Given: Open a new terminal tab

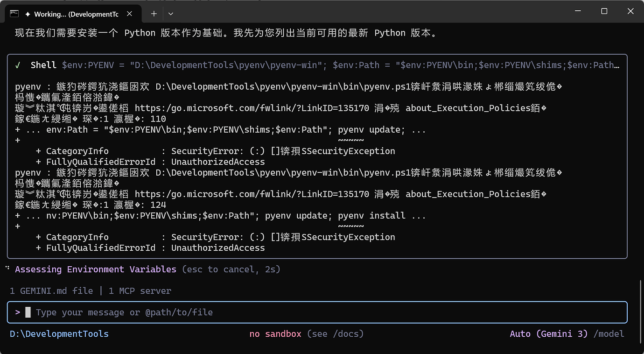Looking at the screenshot, I should (x=154, y=14).
